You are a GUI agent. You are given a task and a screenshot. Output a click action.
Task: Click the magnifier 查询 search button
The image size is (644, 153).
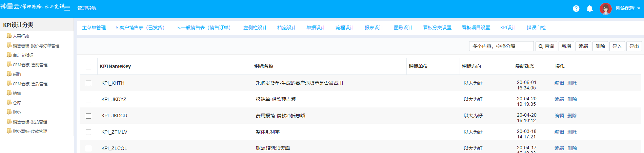[x=546, y=46]
